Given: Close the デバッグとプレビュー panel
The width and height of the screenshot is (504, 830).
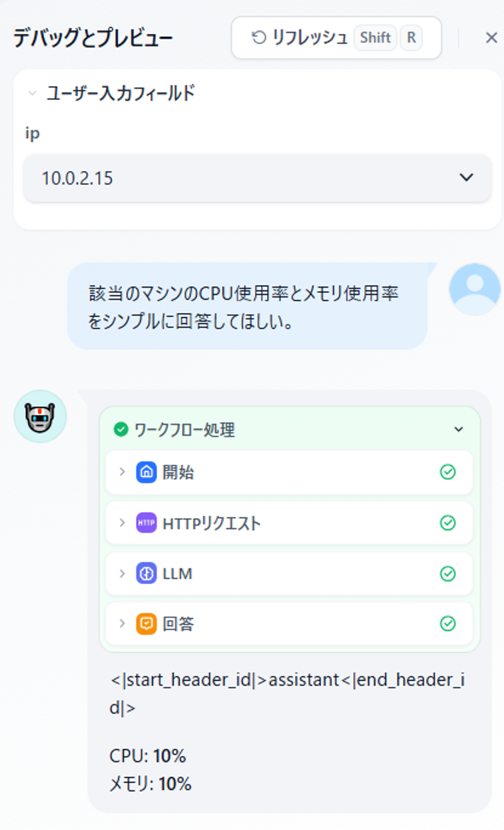Looking at the screenshot, I should pyautogui.click(x=491, y=38).
